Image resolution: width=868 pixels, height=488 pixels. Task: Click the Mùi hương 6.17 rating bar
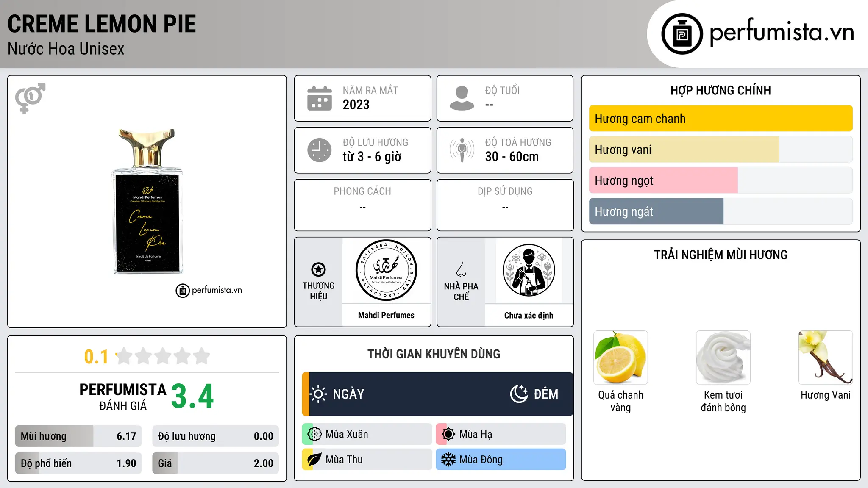click(78, 436)
